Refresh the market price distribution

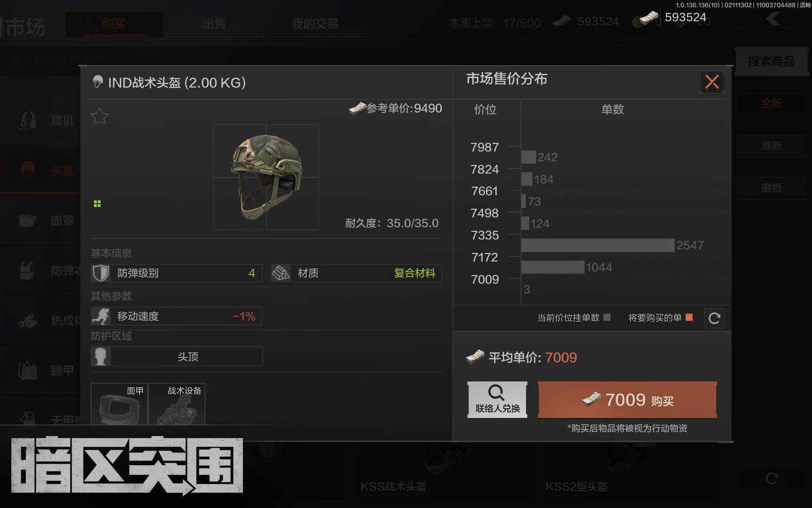714,318
